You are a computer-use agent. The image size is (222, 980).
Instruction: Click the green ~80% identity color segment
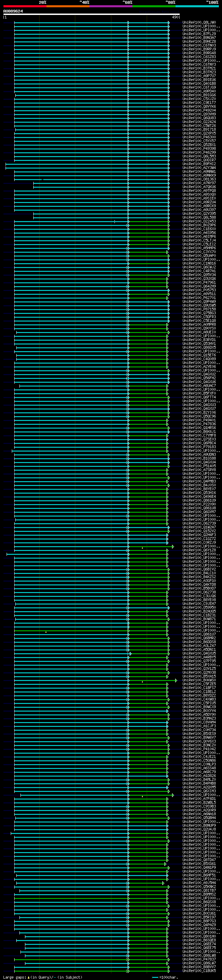click(x=154, y=6)
